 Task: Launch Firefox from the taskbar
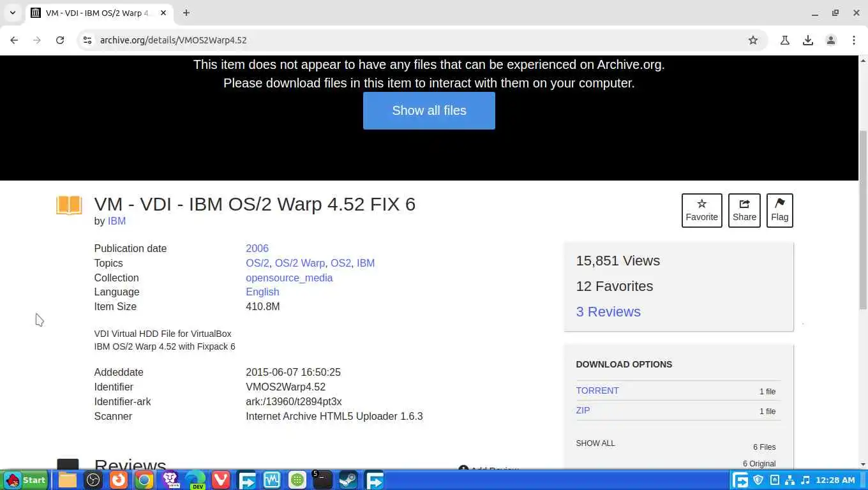click(x=119, y=480)
